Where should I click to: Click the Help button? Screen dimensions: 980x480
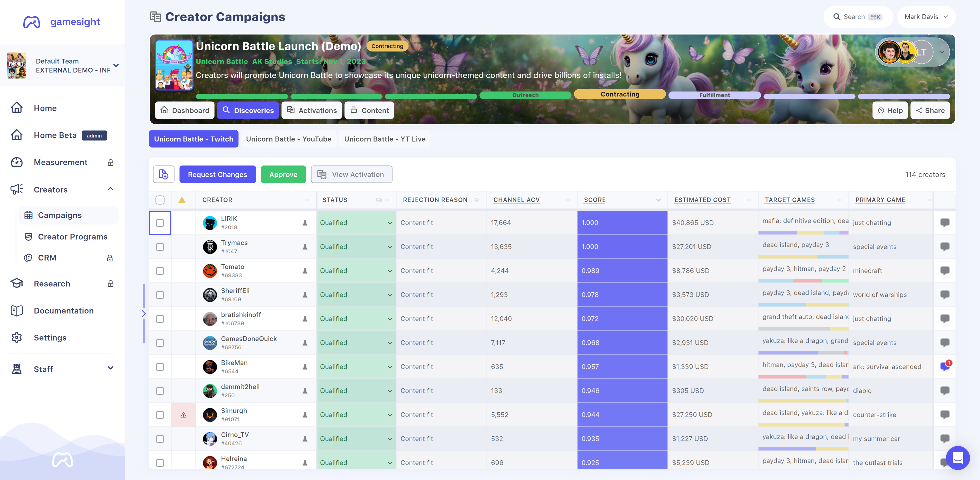pos(890,110)
